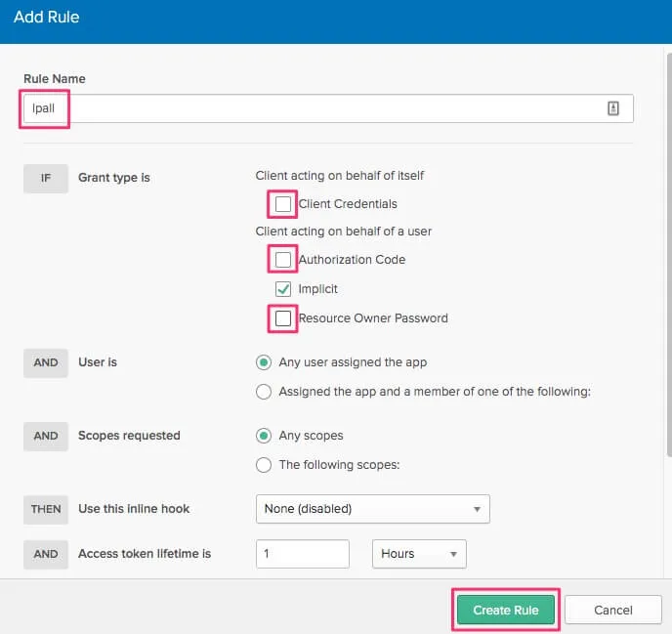Choose Assigned the app and a member option
The height and width of the screenshot is (634, 672).
tap(264, 392)
